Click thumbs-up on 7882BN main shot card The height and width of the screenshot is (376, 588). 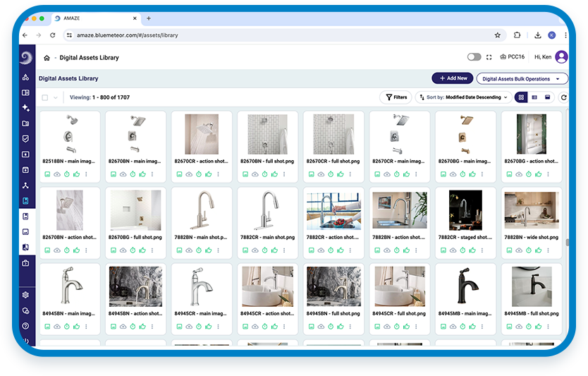click(x=209, y=250)
